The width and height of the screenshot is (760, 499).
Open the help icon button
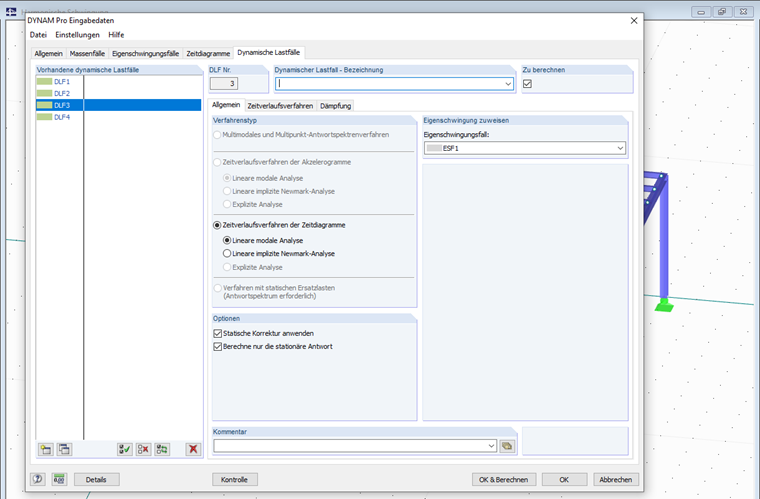coord(37,479)
